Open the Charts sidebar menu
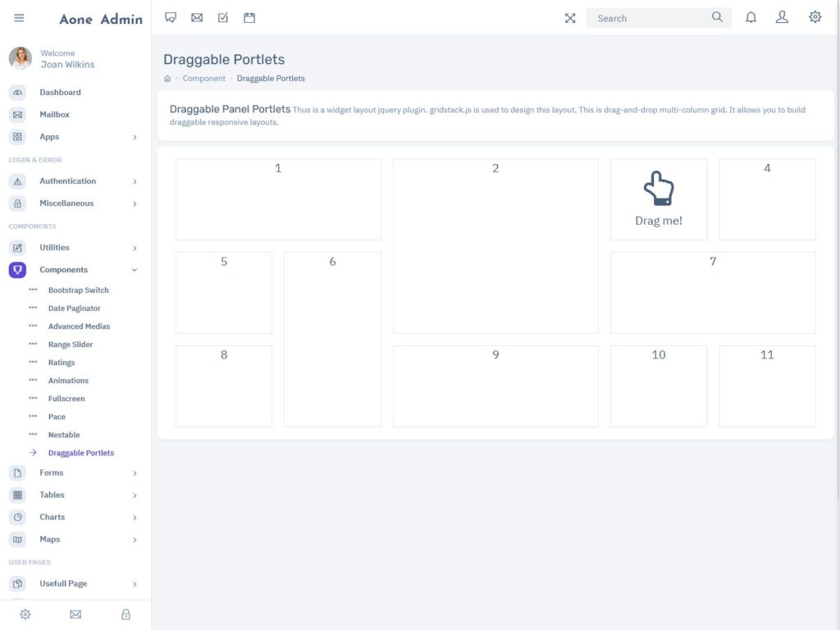The width and height of the screenshot is (840, 630). tap(52, 517)
